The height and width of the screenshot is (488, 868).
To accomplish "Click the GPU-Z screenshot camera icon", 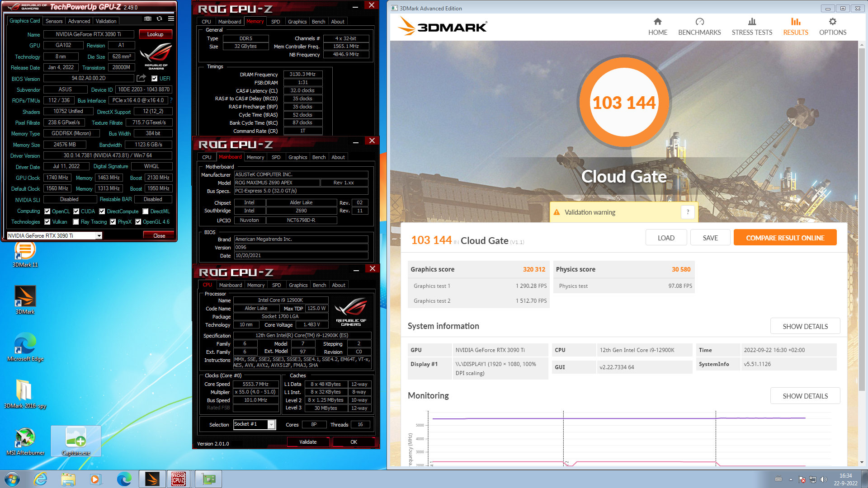I will [147, 19].
